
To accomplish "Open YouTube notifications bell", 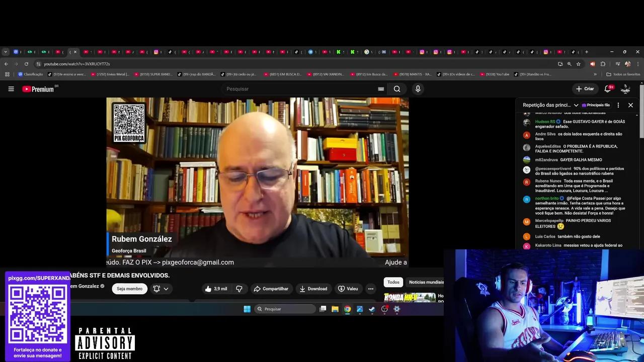I will click(x=608, y=88).
